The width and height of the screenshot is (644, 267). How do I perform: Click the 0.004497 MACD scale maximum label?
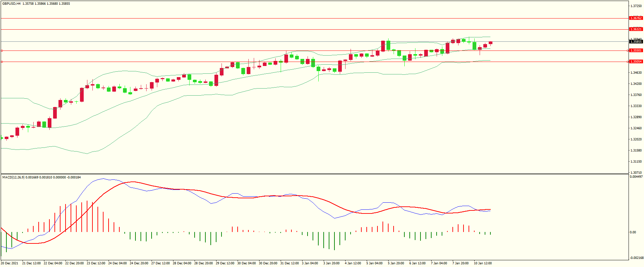coord(636,177)
